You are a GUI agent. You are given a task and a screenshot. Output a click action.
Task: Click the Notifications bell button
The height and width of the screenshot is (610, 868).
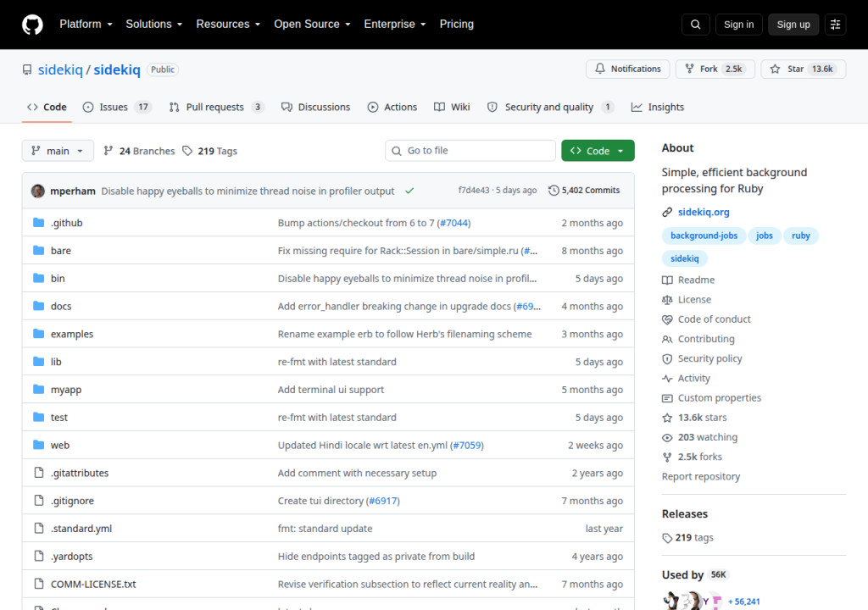pos(628,69)
